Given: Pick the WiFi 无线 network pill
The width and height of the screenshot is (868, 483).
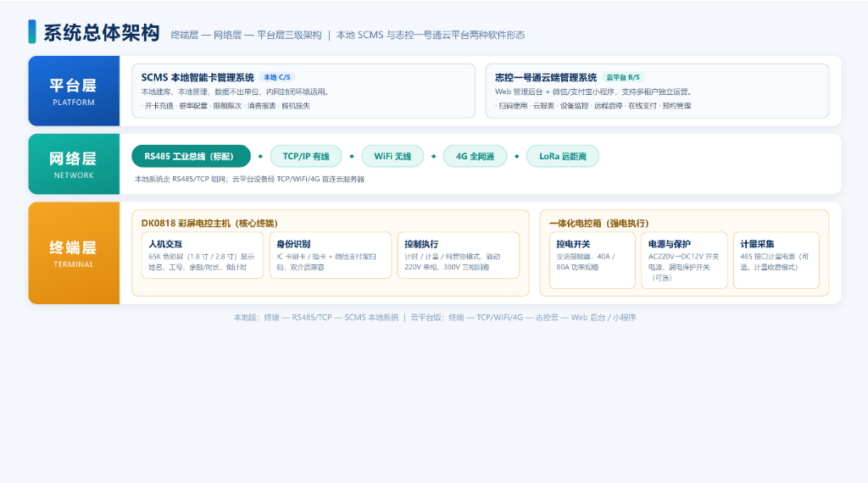Looking at the screenshot, I should click(392, 156).
